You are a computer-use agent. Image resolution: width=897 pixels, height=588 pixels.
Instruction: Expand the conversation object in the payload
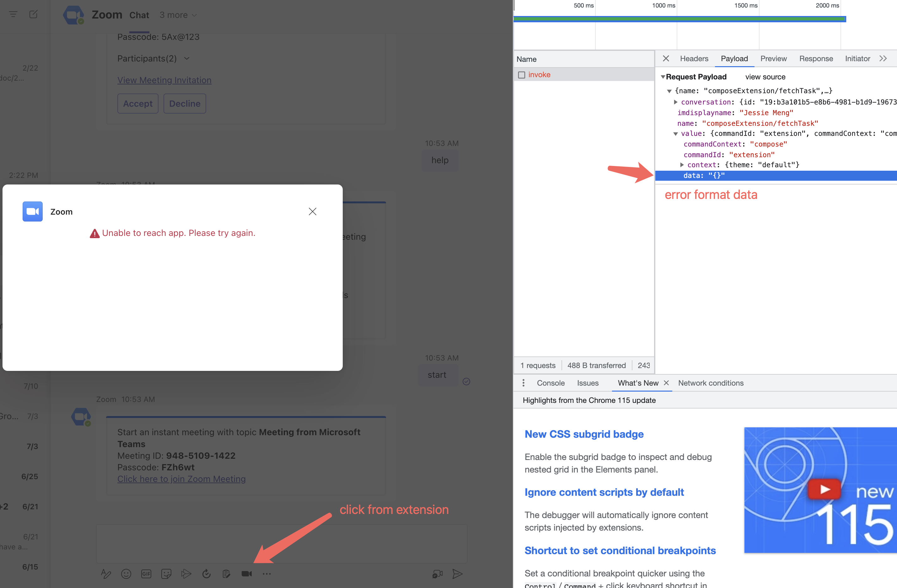click(676, 102)
